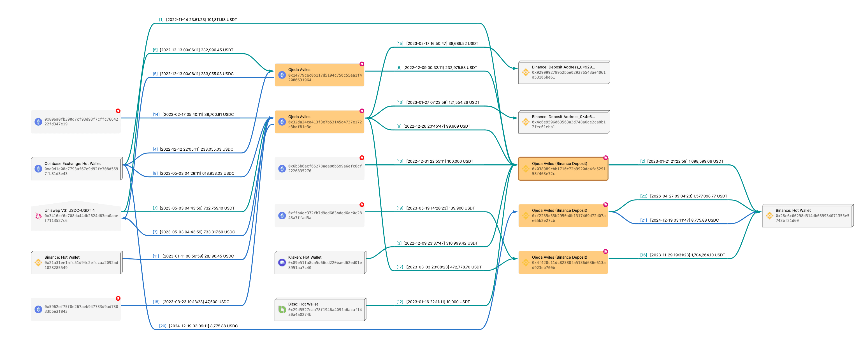Click address text 0x28c6c06298d514db089934071355e5743bf21d60

pyautogui.click(x=813, y=218)
